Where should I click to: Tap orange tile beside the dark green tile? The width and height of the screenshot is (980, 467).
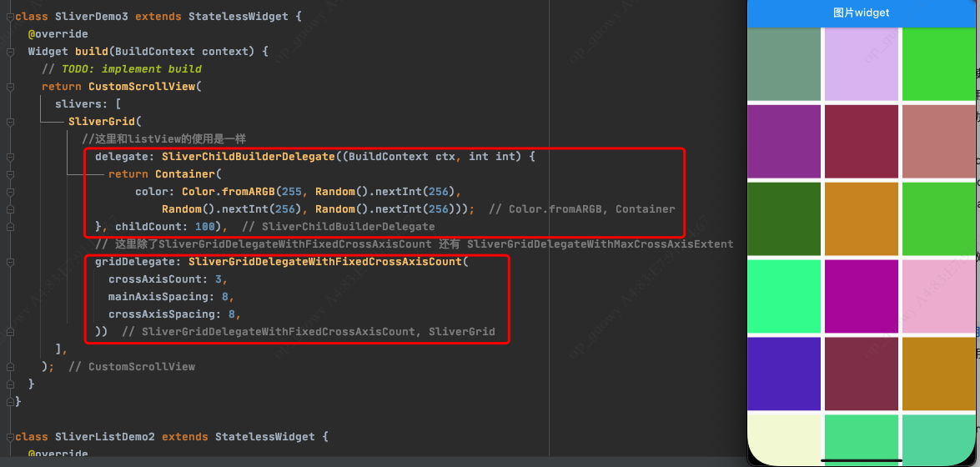click(x=861, y=218)
